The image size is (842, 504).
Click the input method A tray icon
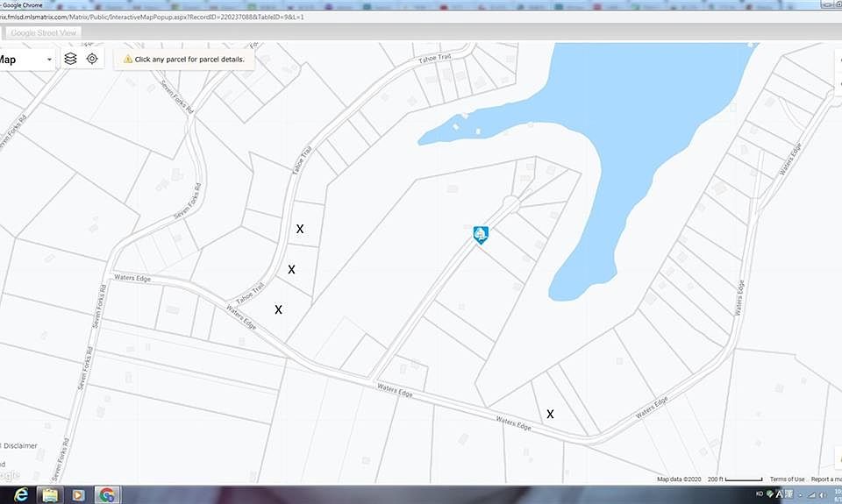pyautogui.click(x=780, y=493)
